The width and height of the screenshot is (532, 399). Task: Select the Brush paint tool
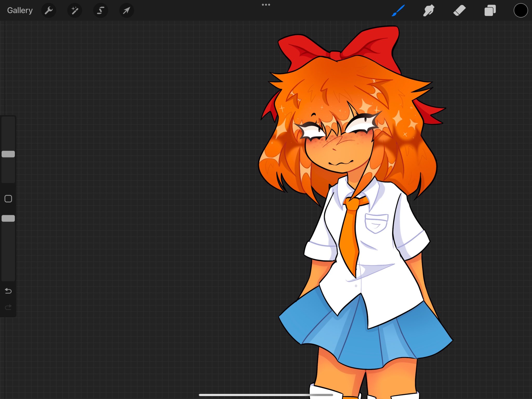tap(398, 11)
